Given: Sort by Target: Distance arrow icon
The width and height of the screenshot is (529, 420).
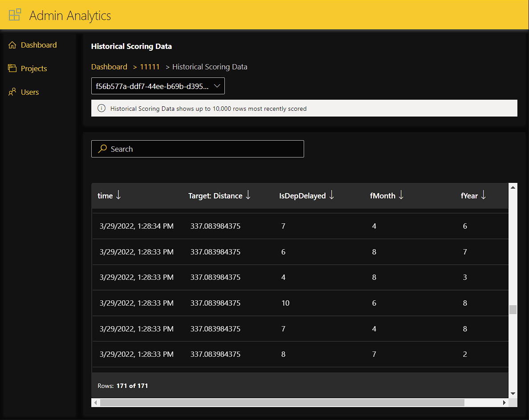Looking at the screenshot, I should [x=248, y=195].
